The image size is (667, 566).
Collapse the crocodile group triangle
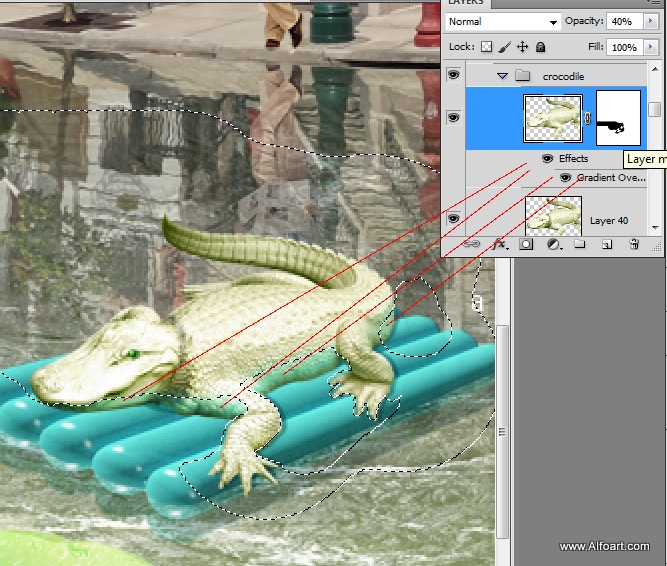(x=503, y=76)
